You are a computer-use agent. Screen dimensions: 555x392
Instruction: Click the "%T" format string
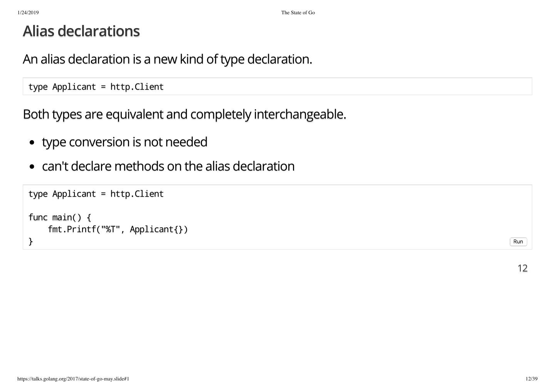[x=110, y=230]
